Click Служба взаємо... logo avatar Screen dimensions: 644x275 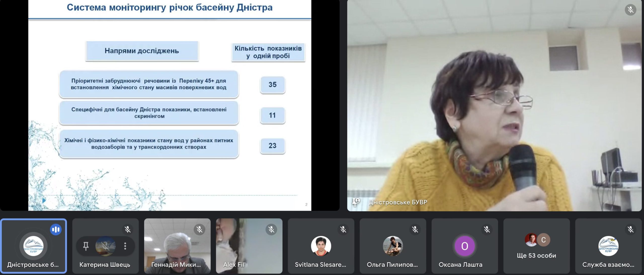[x=608, y=246]
